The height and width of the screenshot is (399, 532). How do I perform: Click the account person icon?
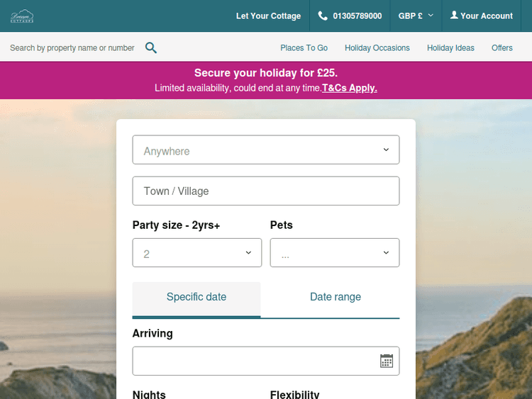pos(454,16)
